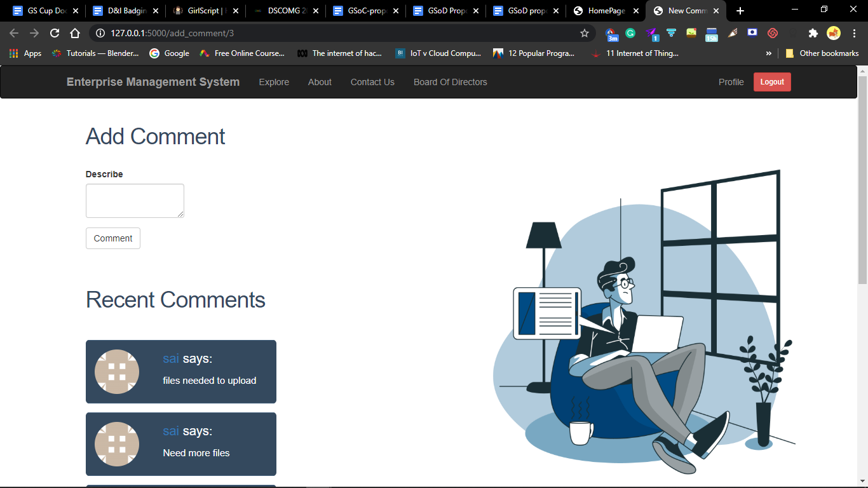This screenshot has width=868, height=488.
Task: Click the Add Comment heading
Action: pos(155,137)
